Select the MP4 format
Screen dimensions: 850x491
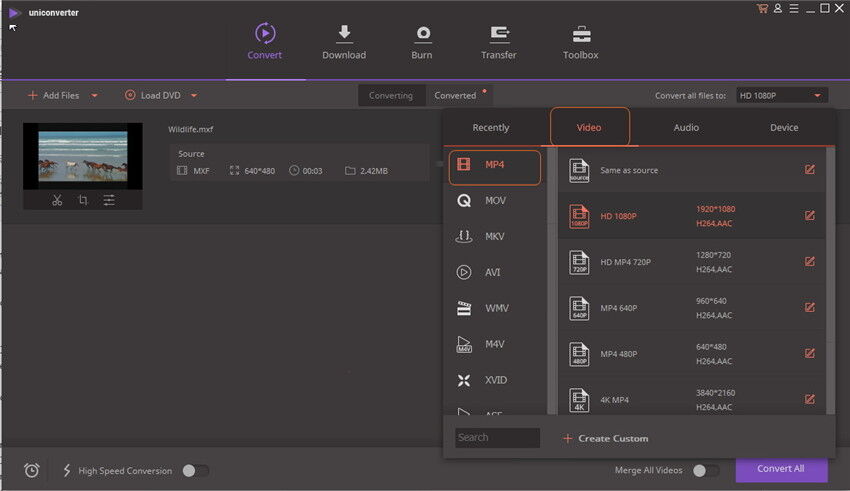[x=494, y=167]
